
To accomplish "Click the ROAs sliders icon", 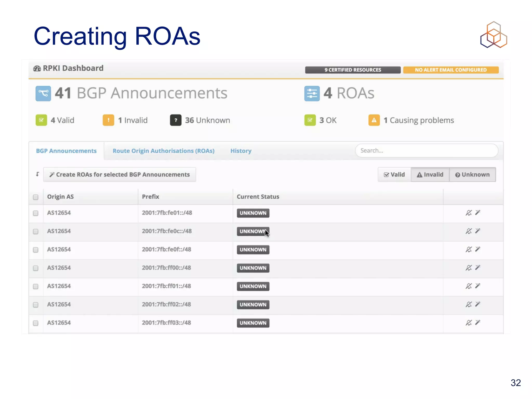I will click(312, 94).
